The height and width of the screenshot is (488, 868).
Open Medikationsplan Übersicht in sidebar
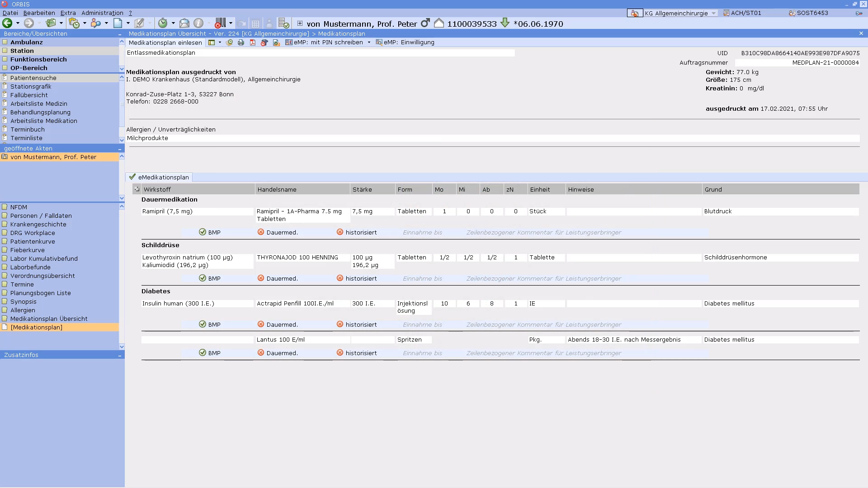[x=49, y=319]
